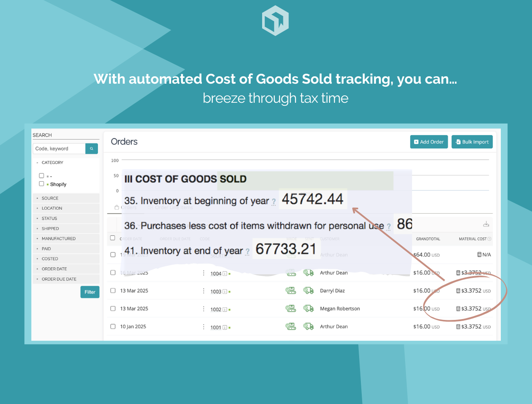Open the three-dot menu for order 1003
Screen dimensions: 532x404
tap(204, 291)
